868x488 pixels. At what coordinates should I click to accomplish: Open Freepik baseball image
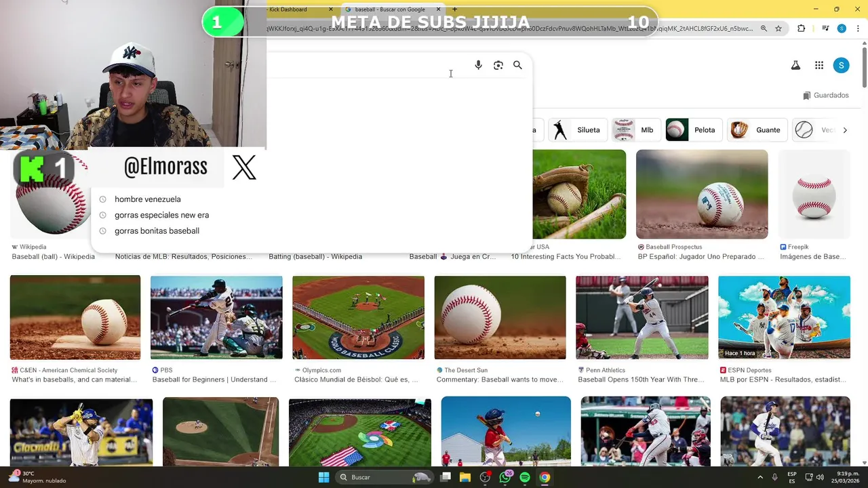pyautogui.click(x=814, y=194)
